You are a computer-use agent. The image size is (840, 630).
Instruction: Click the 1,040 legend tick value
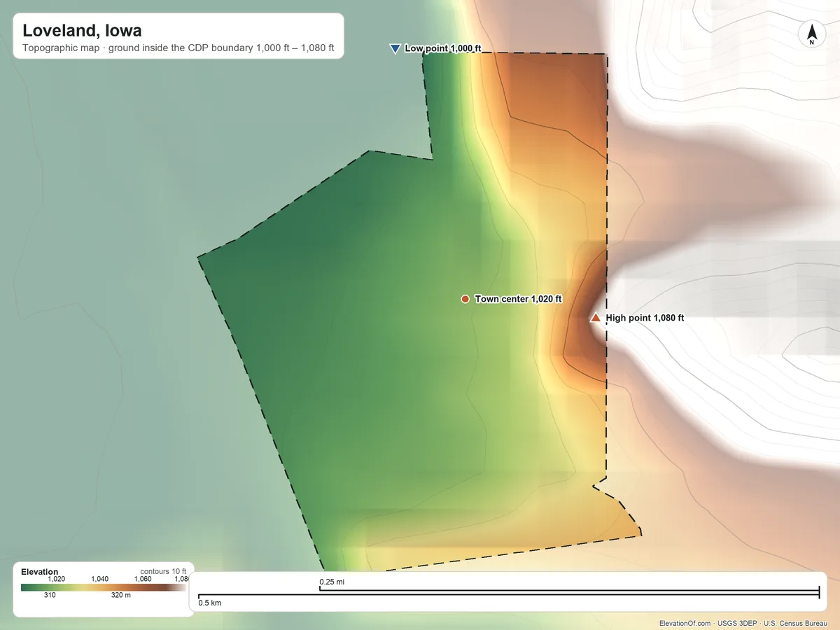[x=100, y=579]
